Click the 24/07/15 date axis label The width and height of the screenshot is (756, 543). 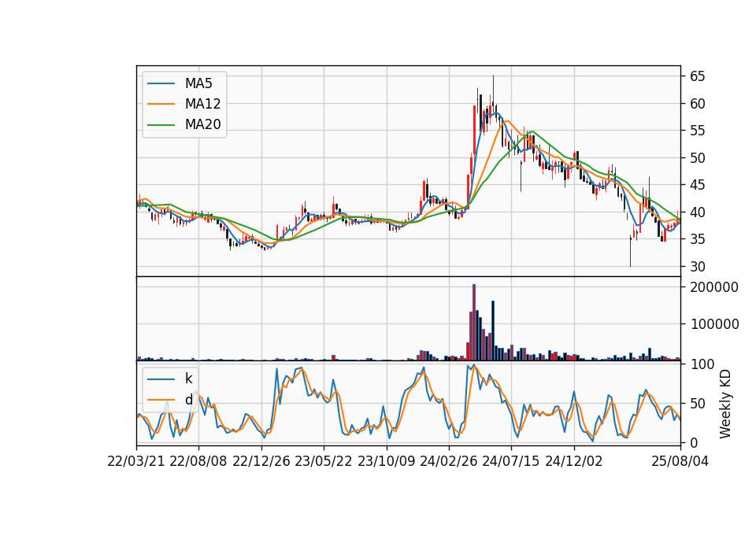(511, 461)
